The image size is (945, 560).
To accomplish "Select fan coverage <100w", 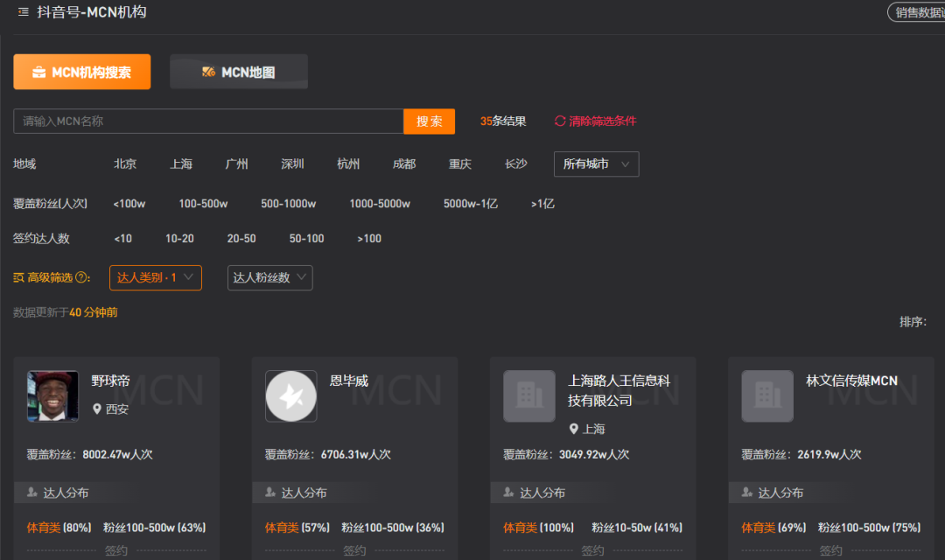I will click(129, 204).
